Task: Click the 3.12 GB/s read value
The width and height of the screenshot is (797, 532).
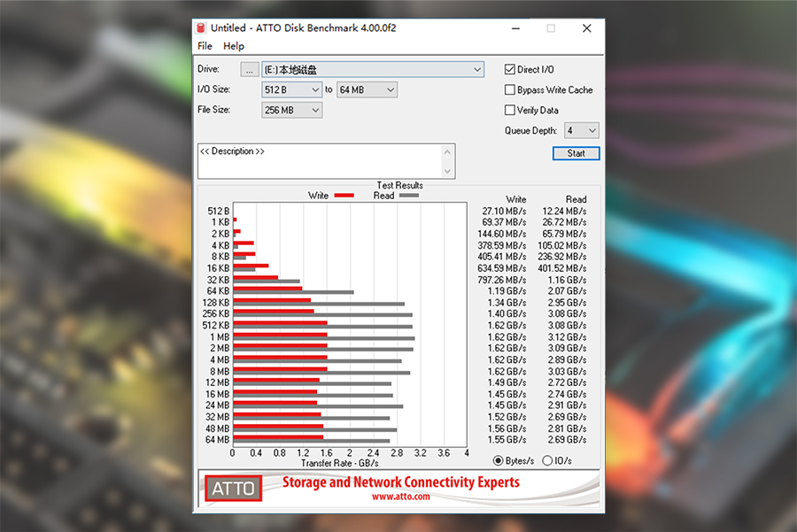Action: pyautogui.click(x=568, y=337)
